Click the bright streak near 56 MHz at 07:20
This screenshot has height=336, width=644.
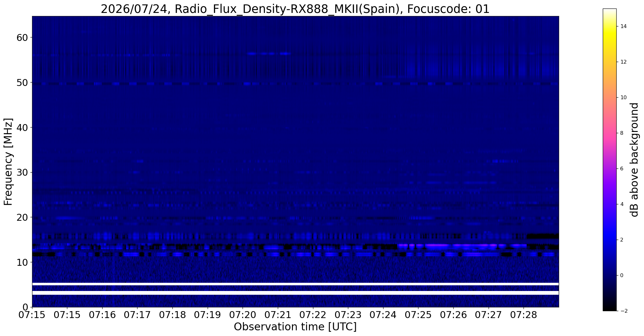click(x=269, y=54)
